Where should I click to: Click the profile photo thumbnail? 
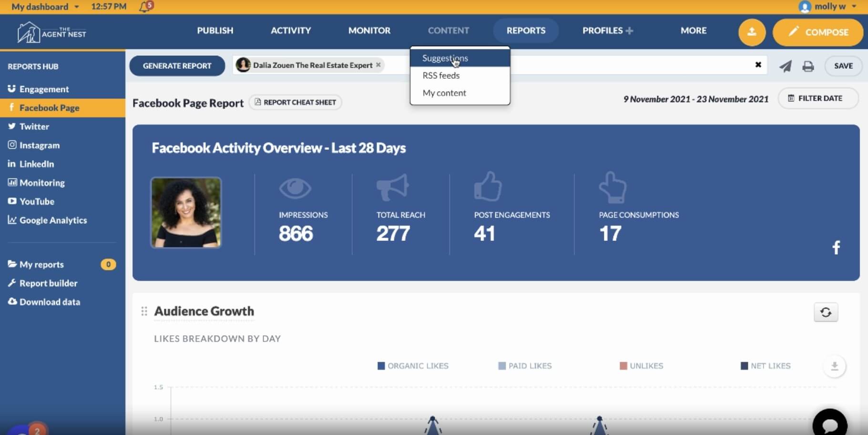pos(186,213)
